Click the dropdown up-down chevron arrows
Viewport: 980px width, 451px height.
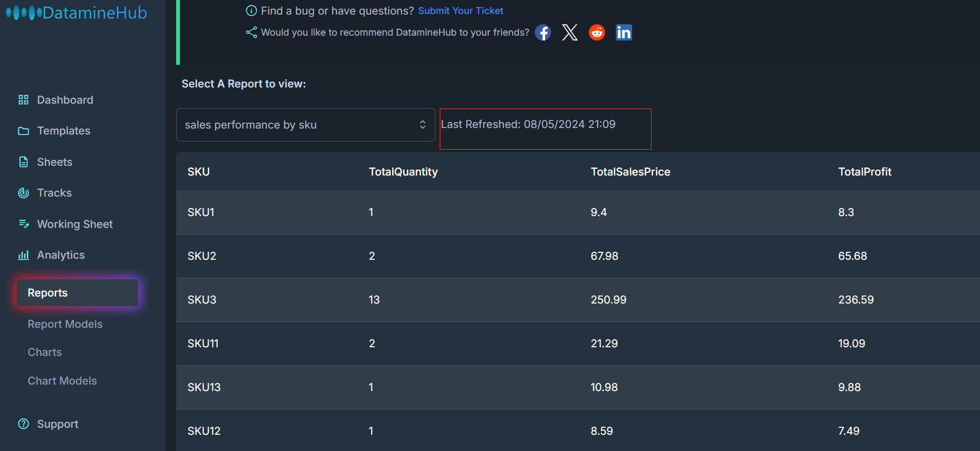tap(422, 125)
